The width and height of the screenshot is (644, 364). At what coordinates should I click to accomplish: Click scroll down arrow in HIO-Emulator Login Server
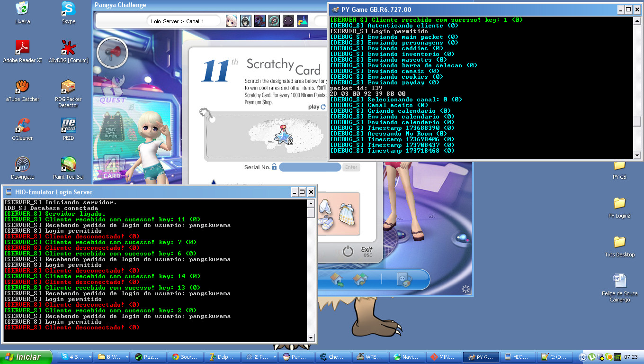click(x=311, y=338)
